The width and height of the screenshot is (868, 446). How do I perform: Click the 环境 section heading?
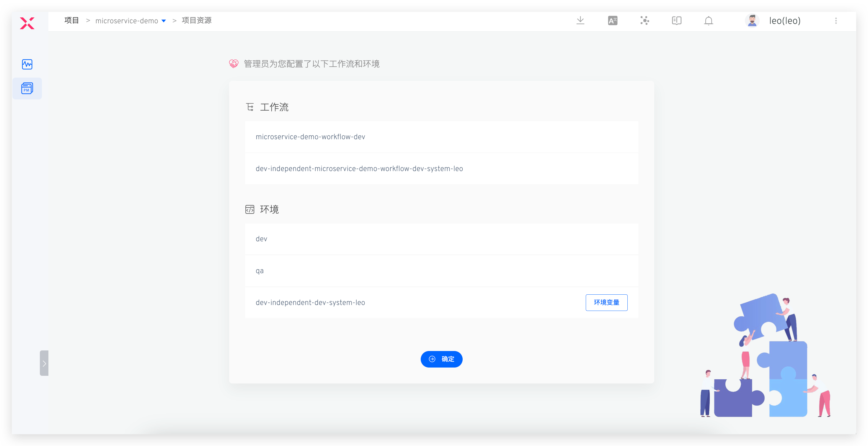pos(269,209)
